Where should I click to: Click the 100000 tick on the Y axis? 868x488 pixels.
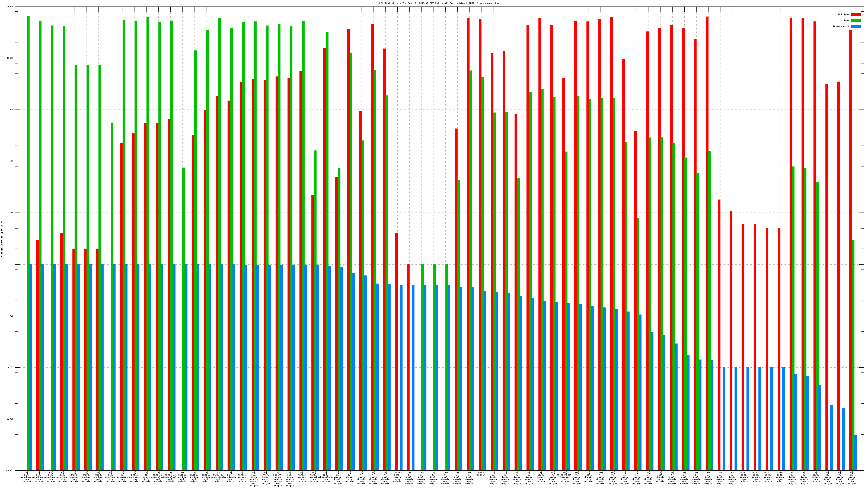click(x=10, y=7)
